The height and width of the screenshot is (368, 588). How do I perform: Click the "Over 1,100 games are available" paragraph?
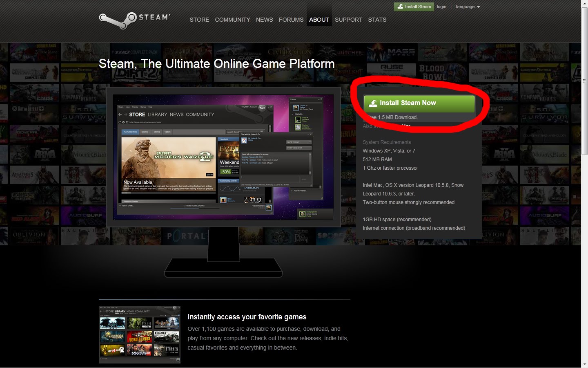[268, 338]
